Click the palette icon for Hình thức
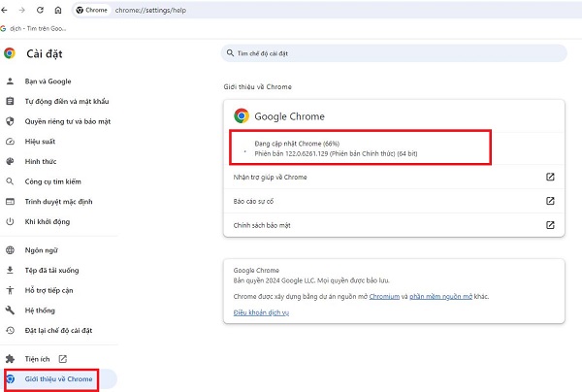Screen dimensions: 582x392 pyautogui.click(x=10, y=161)
